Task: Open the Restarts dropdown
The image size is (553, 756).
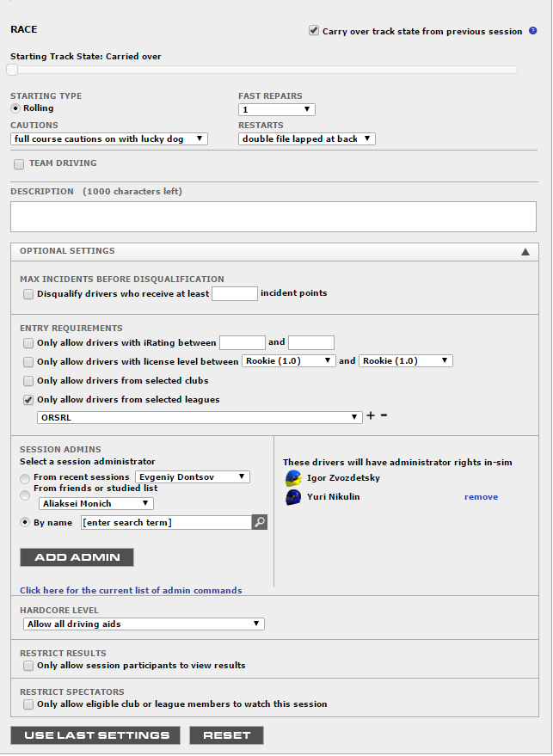Action: (x=307, y=138)
